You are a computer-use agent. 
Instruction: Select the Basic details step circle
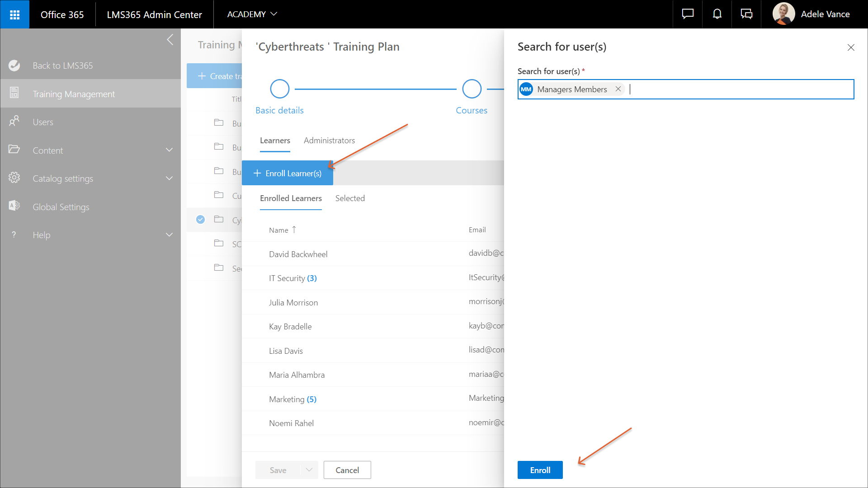[279, 89]
